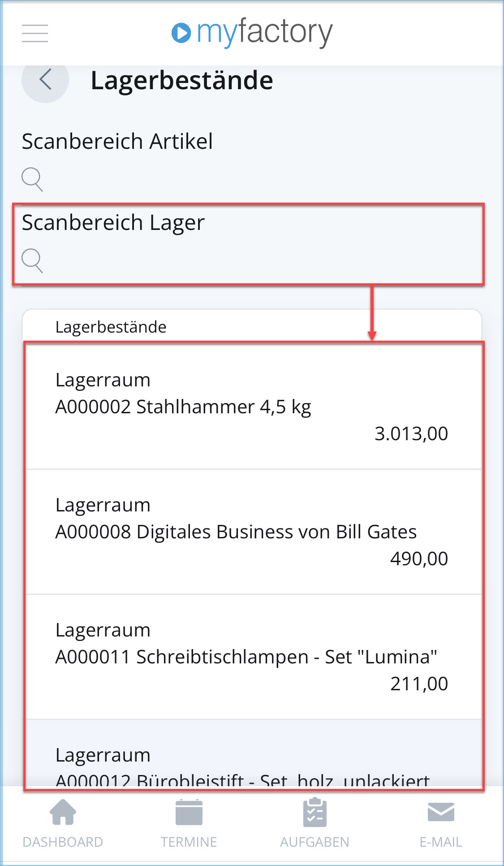Open the Dashboard home icon
Image resolution: width=504 pixels, height=866 pixels.
point(63,813)
